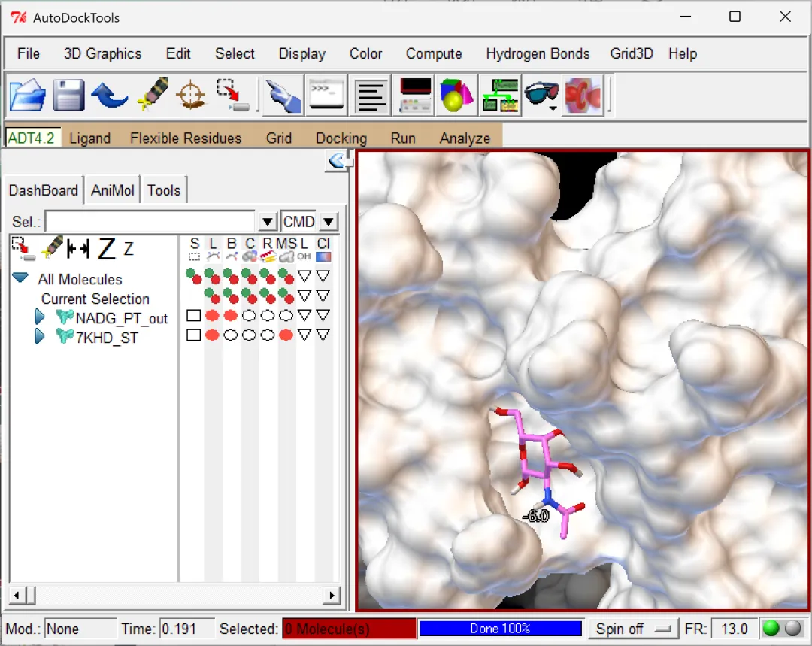Click the Done 100% progress bar
The height and width of the screenshot is (646, 812).
[x=500, y=629]
